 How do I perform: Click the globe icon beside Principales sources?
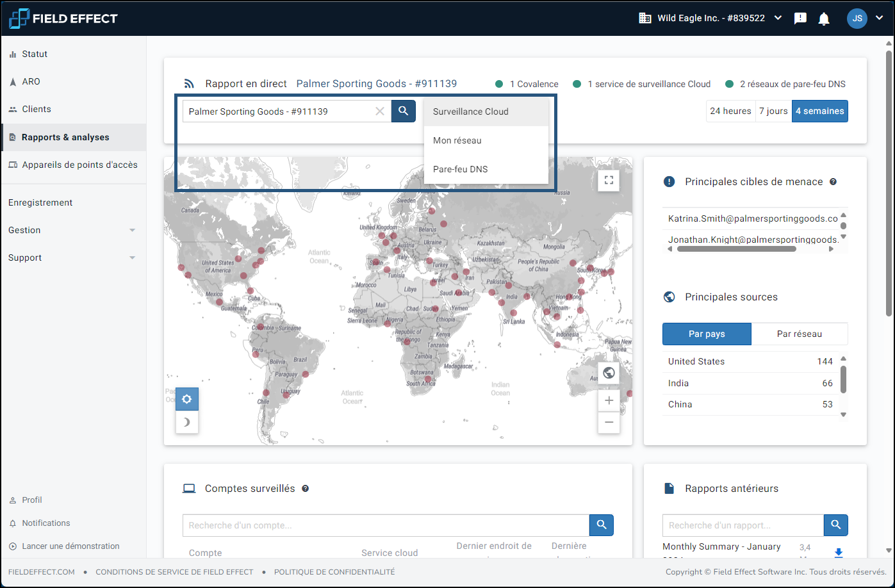coord(669,297)
